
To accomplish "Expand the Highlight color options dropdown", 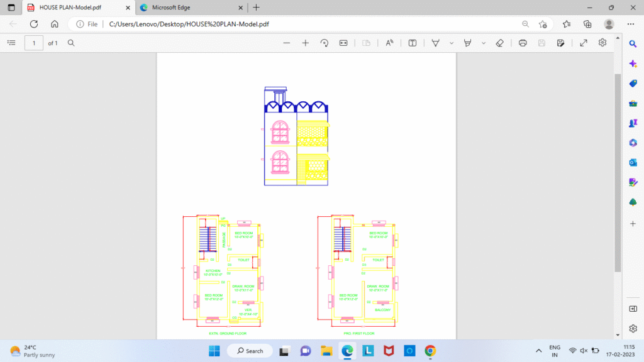I will point(484,43).
